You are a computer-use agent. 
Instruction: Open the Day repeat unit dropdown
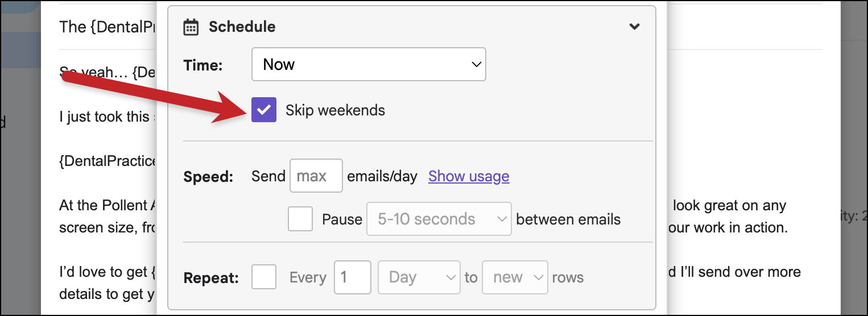pos(419,277)
